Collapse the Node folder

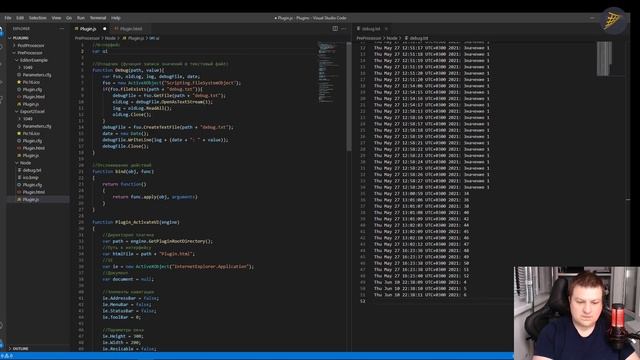25,163
